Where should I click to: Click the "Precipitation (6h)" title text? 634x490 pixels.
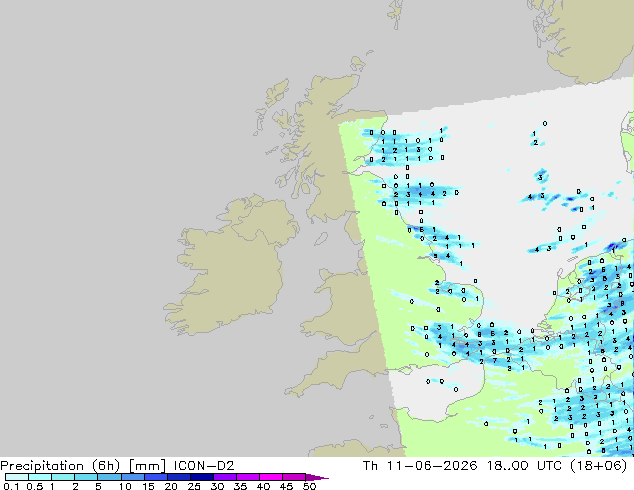coord(60,466)
